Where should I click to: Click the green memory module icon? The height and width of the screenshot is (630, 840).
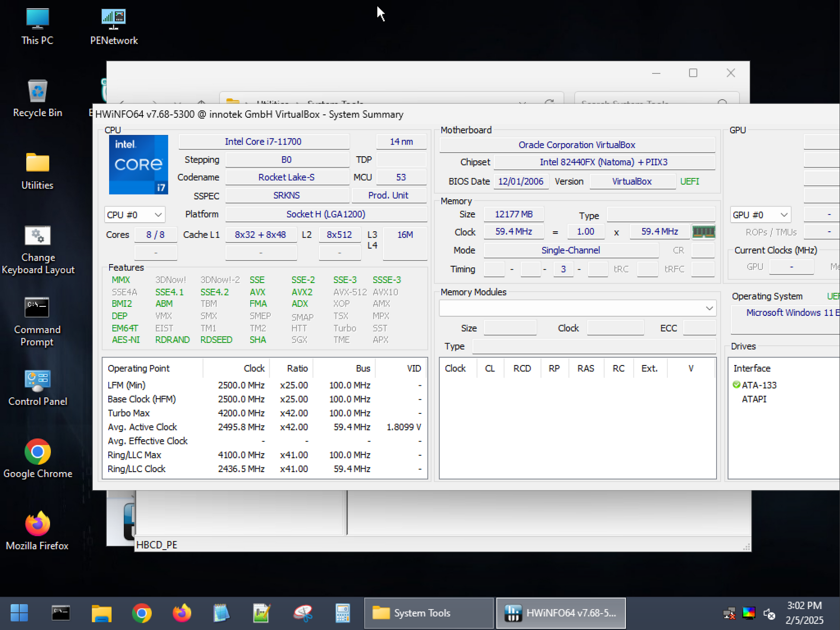[x=703, y=232]
